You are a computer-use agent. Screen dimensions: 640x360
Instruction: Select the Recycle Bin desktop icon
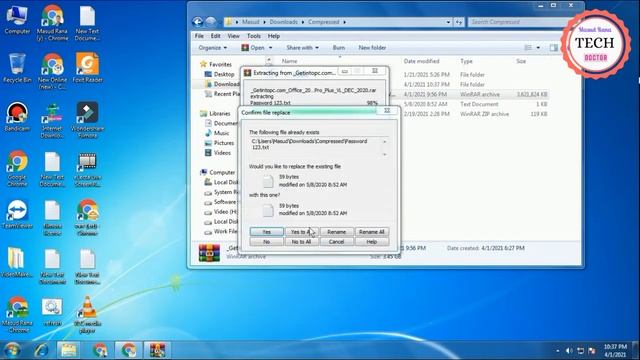coord(17,68)
